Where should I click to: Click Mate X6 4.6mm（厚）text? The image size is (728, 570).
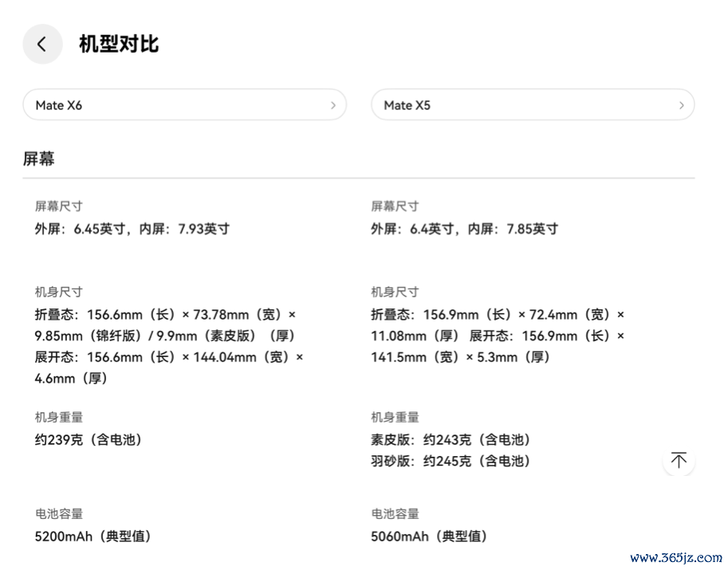tap(72, 379)
